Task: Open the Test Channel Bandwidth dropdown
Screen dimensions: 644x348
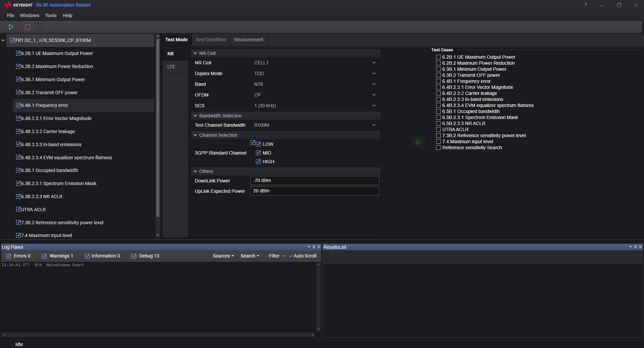Action: click(x=374, y=125)
